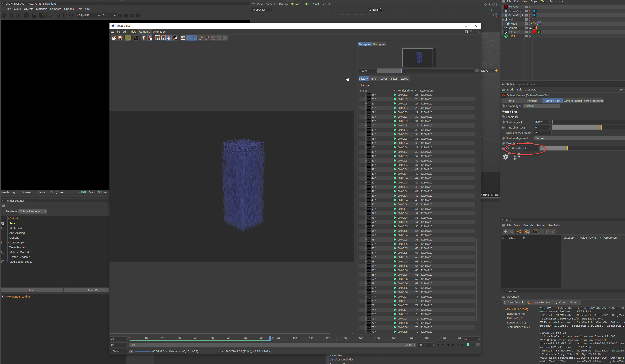Uncheck Motion Blur Enable checkbox
625x364 pixels.
517,117
